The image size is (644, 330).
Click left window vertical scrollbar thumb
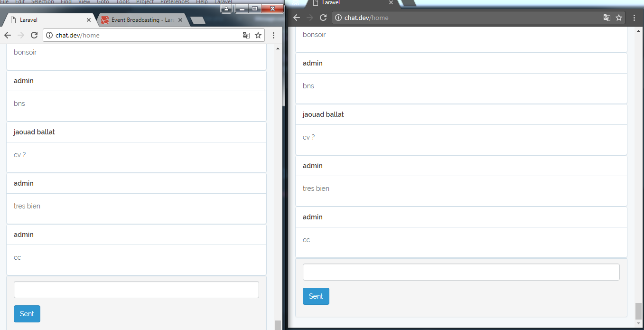pos(278,325)
